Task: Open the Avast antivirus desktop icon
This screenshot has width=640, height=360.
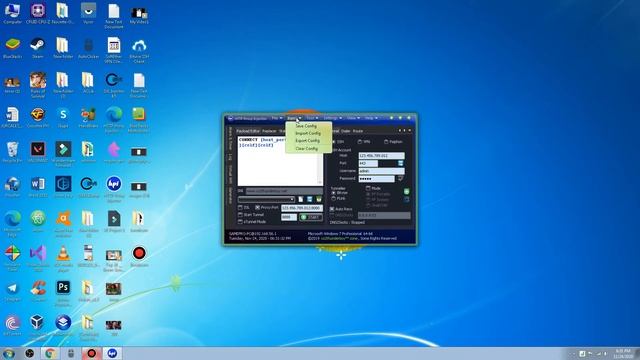Action: click(x=63, y=223)
